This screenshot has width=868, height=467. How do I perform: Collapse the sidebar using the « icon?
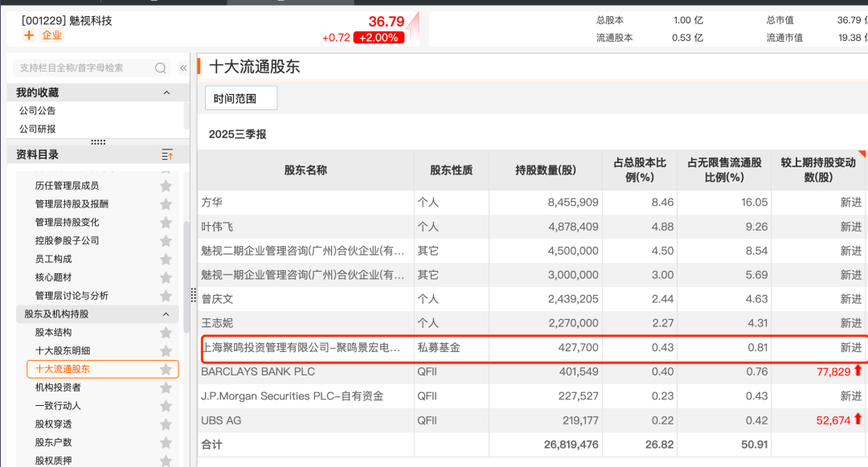[x=183, y=68]
